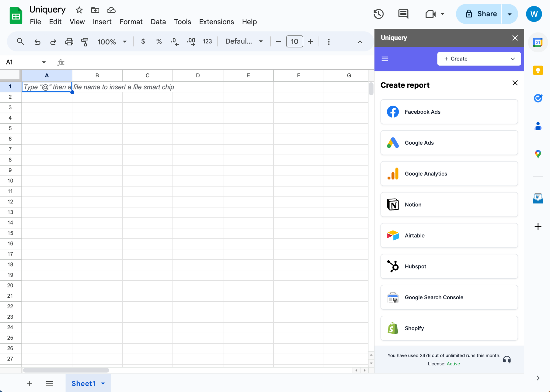
Task: Click the Sheet1 tab
Action: click(x=83, y=383)
